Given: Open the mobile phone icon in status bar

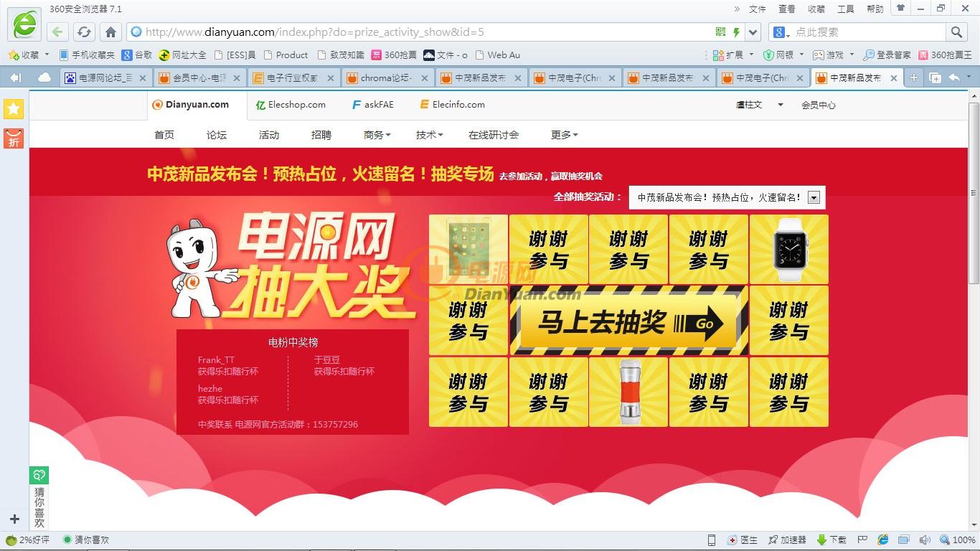Looking at the screenshot, I should pyautogui.click(x=712, y=540).
